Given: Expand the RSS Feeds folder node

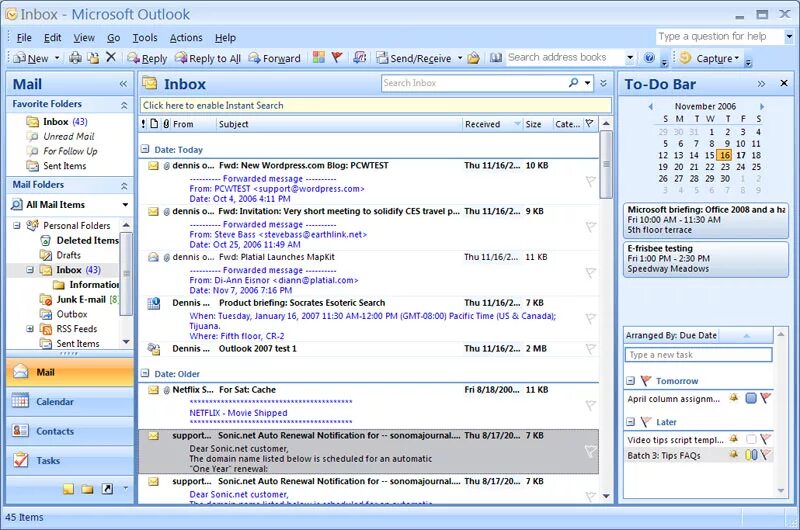Looking at the screenshot, I should (x=30, y=329).
